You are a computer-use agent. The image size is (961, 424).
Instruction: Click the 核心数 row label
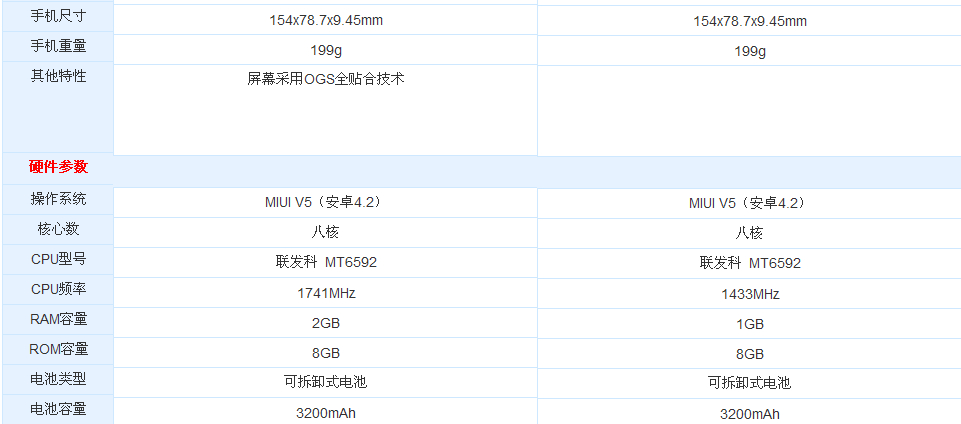tap(58, 229)
